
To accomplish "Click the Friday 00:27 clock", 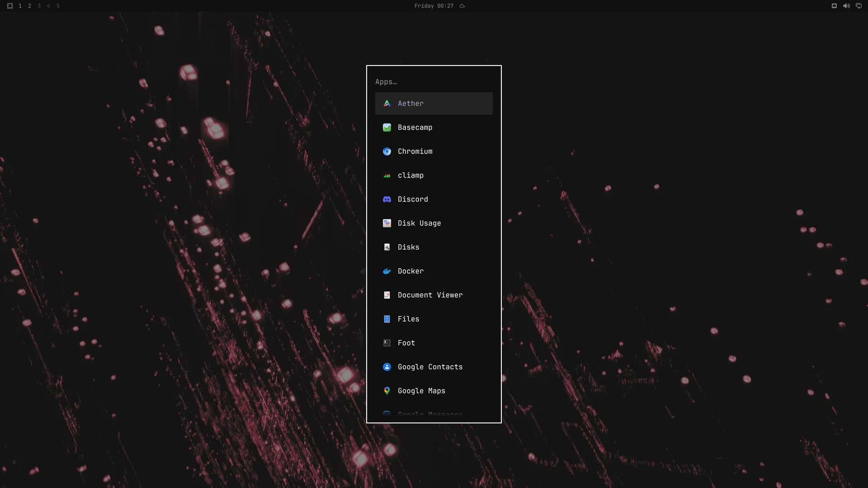I will tap(434, 6).
